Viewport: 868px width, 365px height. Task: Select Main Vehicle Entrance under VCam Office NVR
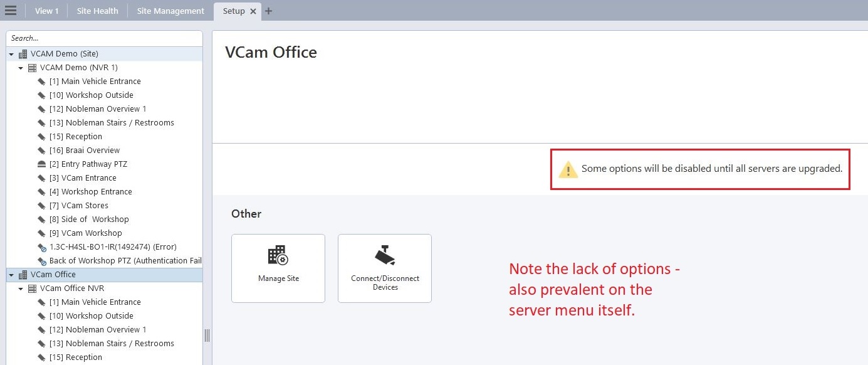point(95,302)
